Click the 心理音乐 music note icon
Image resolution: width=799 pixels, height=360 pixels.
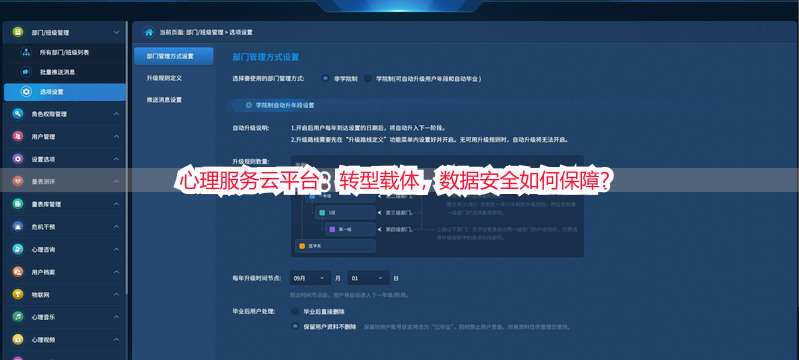coord(18,317)
